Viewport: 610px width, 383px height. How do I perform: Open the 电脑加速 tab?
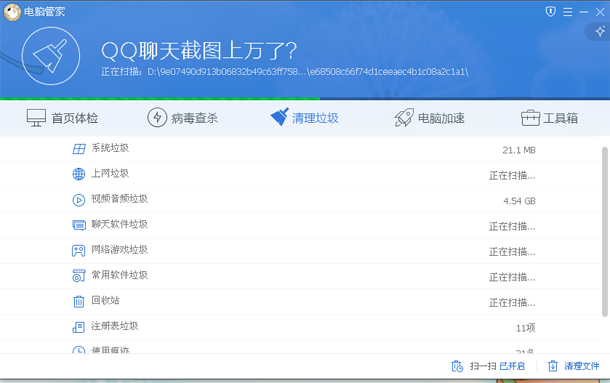tap(429, 118)
